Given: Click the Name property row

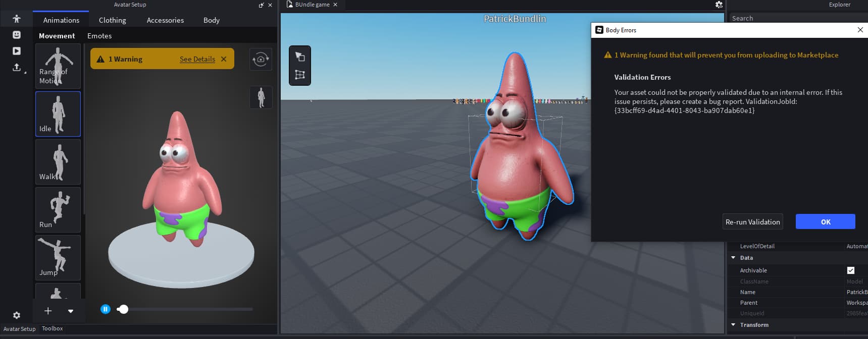Looking at the screenshot, I should tap(798, 292).
